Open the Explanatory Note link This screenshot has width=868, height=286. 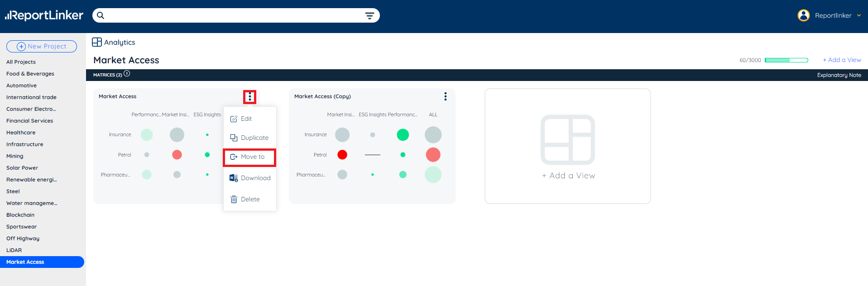click(839, 75)
